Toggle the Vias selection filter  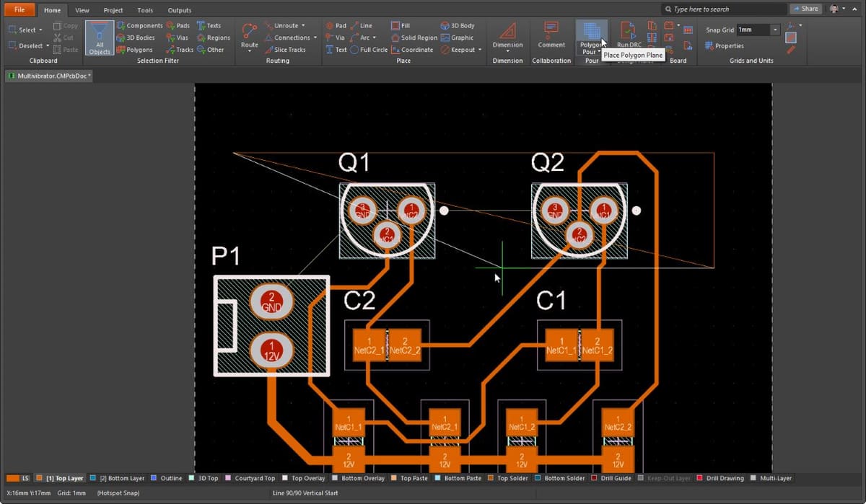click(x=177, y=37)
